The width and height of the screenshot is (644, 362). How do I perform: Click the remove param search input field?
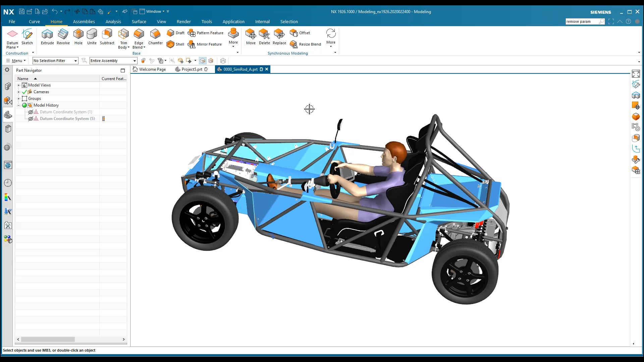coord(583,21)
